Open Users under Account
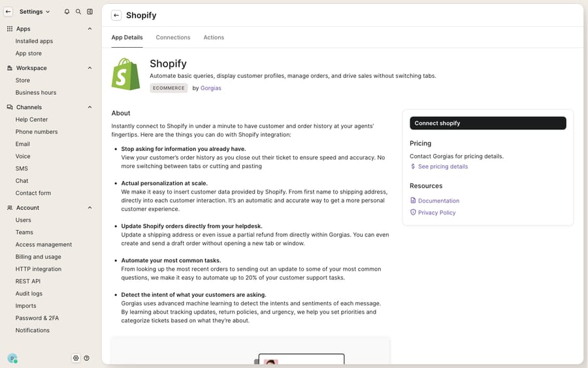This screenshot has height=368, width=588. click(x=24, y=220)
